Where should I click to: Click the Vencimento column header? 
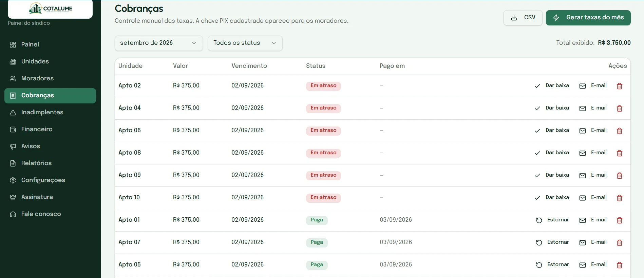coord(249,66)
